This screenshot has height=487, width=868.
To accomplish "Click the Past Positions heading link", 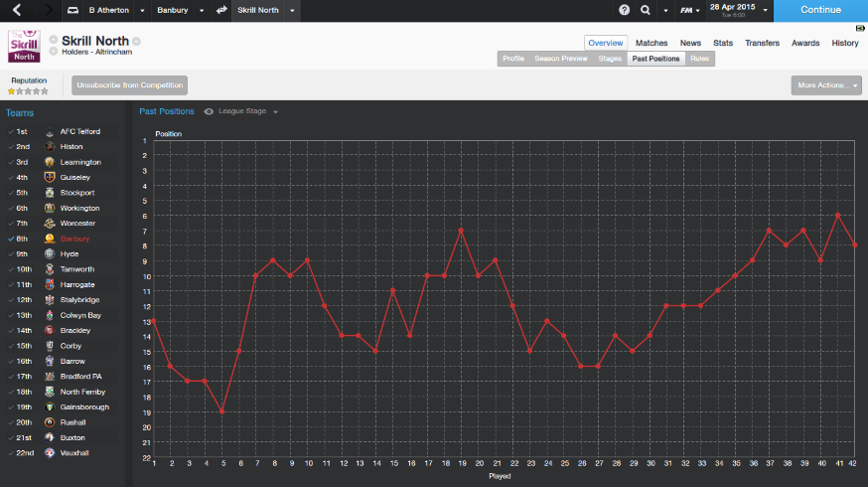I will click(x=167, y=111).
